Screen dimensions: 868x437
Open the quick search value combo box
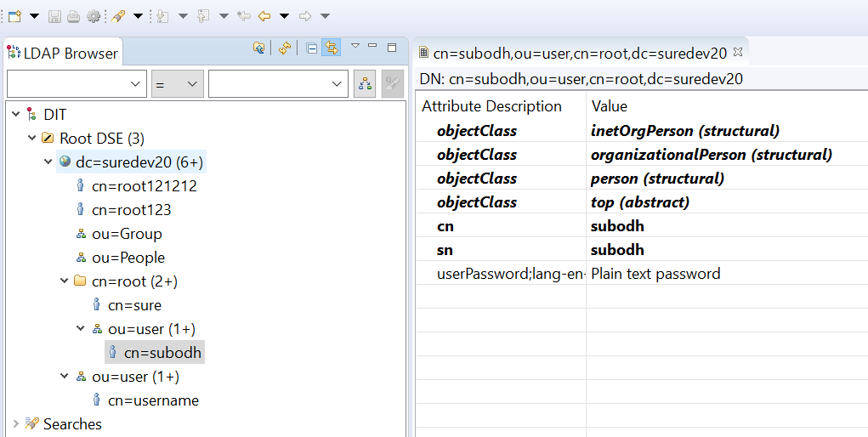pos(279,84)
